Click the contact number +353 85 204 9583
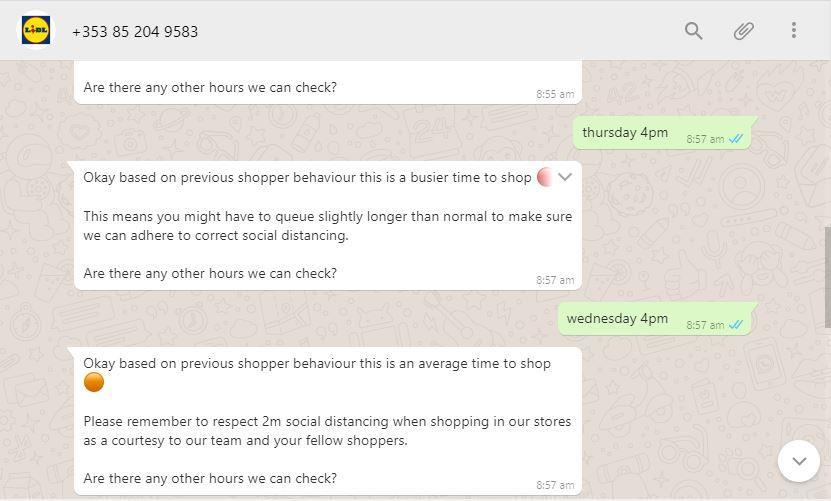 pyautogui.click(x=135, y=32)
